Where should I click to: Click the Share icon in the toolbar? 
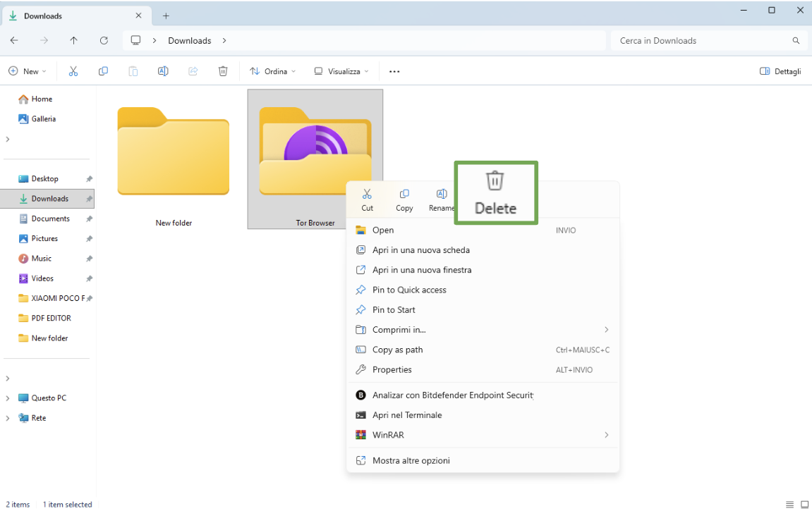coord(193,70)
